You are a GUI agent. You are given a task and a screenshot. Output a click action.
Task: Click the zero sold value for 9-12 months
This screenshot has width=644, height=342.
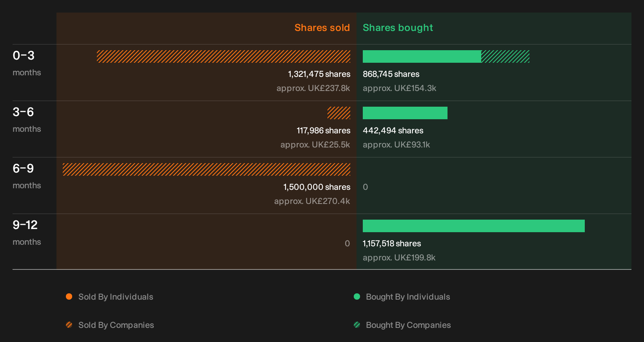(x=347, y=244)
